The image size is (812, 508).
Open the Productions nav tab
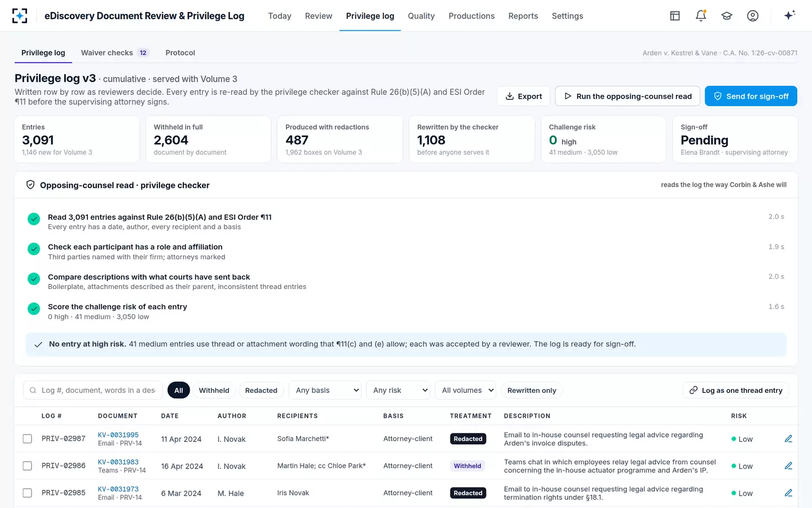[x=471, y=16]
